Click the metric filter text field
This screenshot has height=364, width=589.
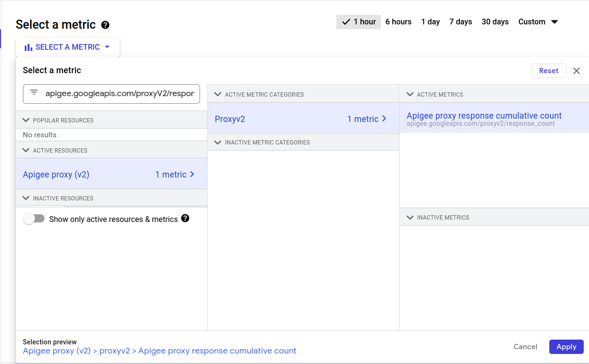120,94
